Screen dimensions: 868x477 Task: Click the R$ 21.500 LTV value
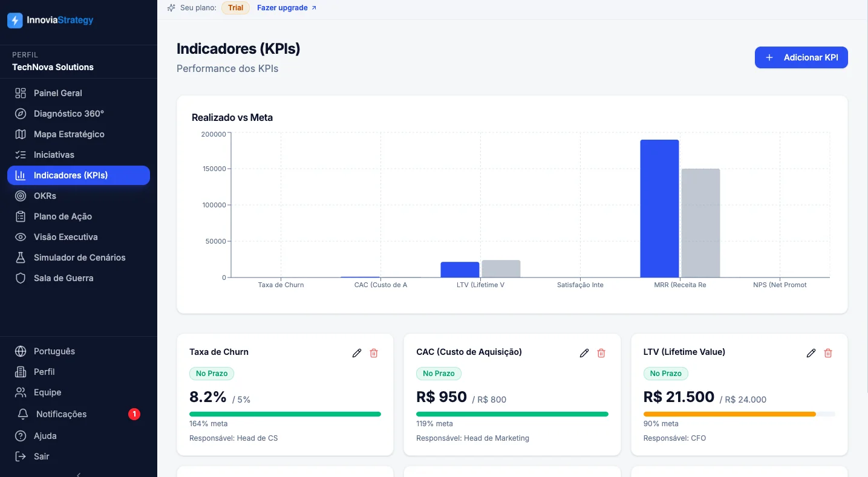tap(679, 397)
